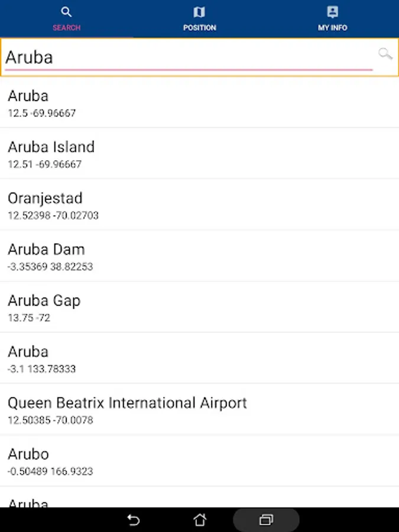This screenshot has height=532, width=399.
Task: Select the Aruba Island result
Action: [199, 154]
